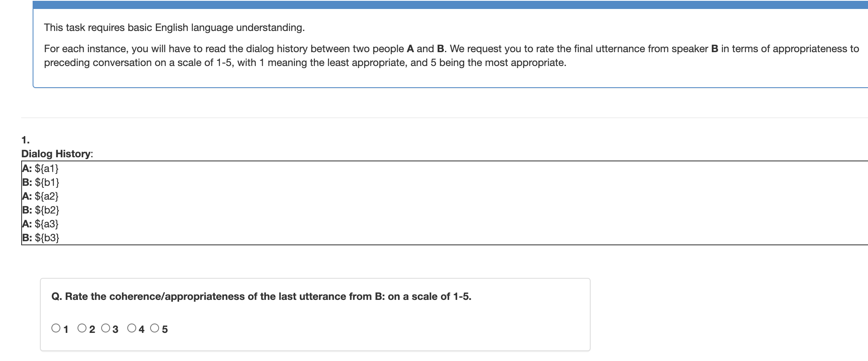Click the basic English understanding sentence
Image resolution: width=868 pixels, height=361 pixels.
tap(174, 28)
